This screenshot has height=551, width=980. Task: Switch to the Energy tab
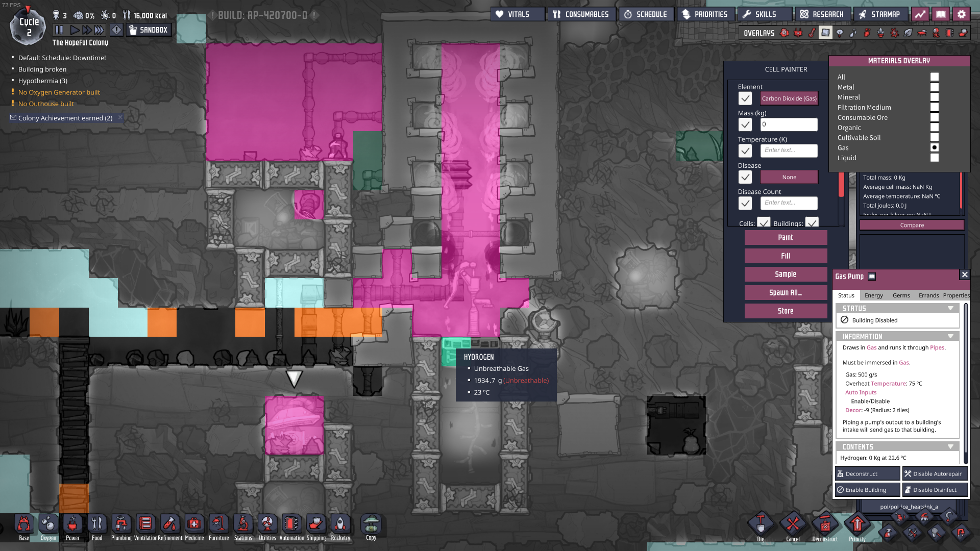(873, 295)
